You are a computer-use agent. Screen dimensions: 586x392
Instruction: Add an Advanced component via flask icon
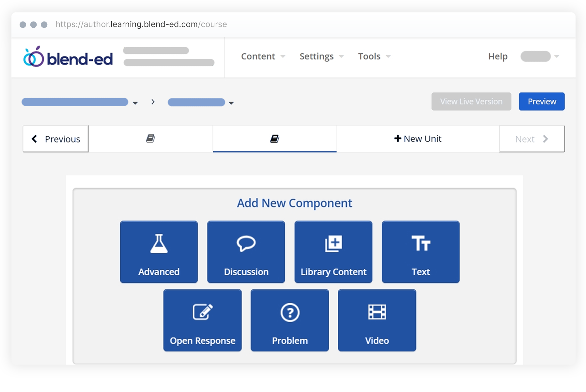coord(159,251)
